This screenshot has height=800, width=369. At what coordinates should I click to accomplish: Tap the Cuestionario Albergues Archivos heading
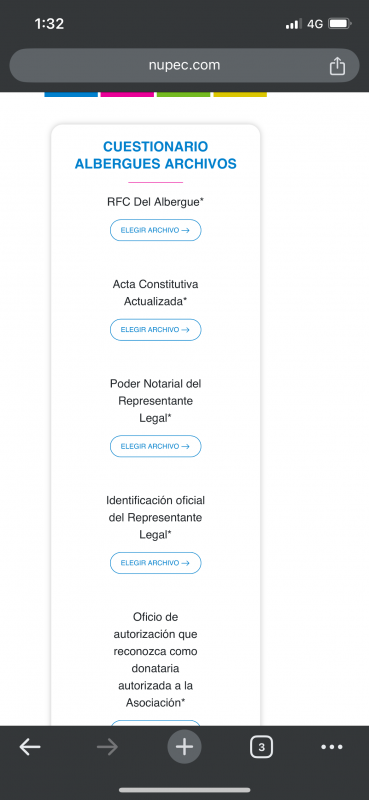(156, 155)
